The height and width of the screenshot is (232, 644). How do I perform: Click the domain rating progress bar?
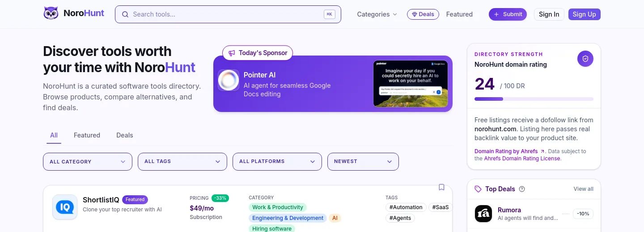coord(534,99)
